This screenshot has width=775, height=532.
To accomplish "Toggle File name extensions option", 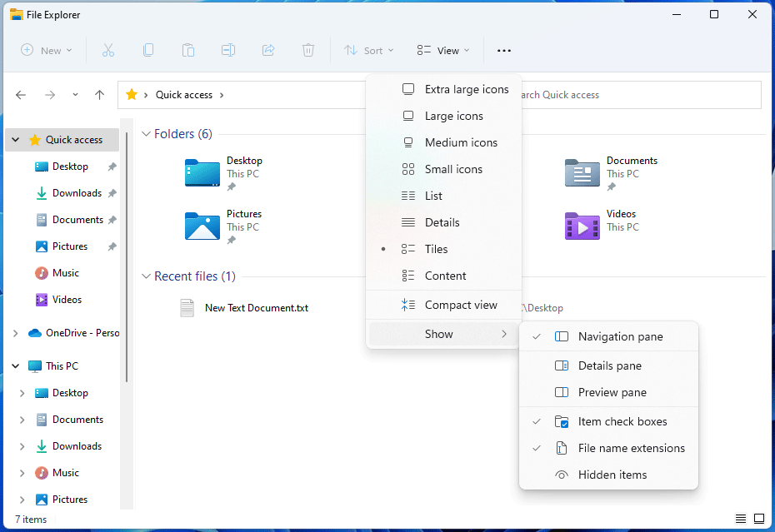I will point(608,448).
